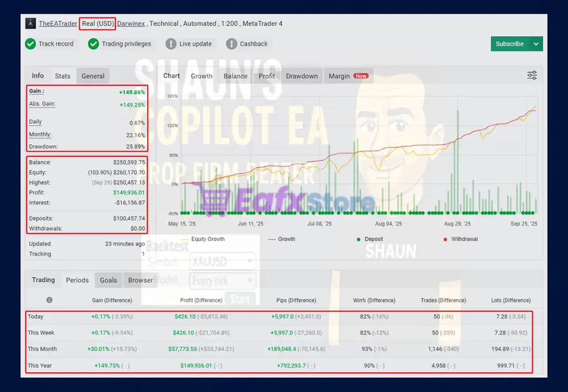568x392 pixels.
Task: Click the This Year row label
Action: [x=40, y=366]
